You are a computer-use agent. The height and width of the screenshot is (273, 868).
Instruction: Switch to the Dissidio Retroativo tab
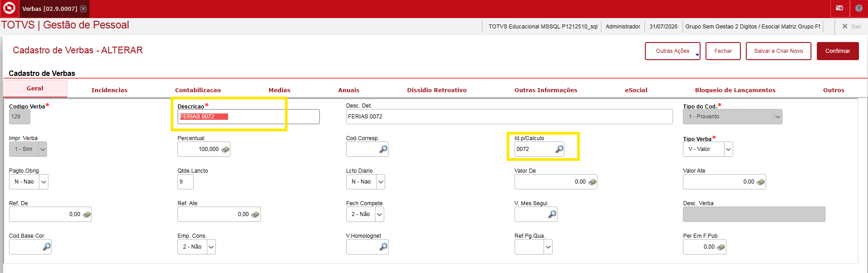click(437, 90)
